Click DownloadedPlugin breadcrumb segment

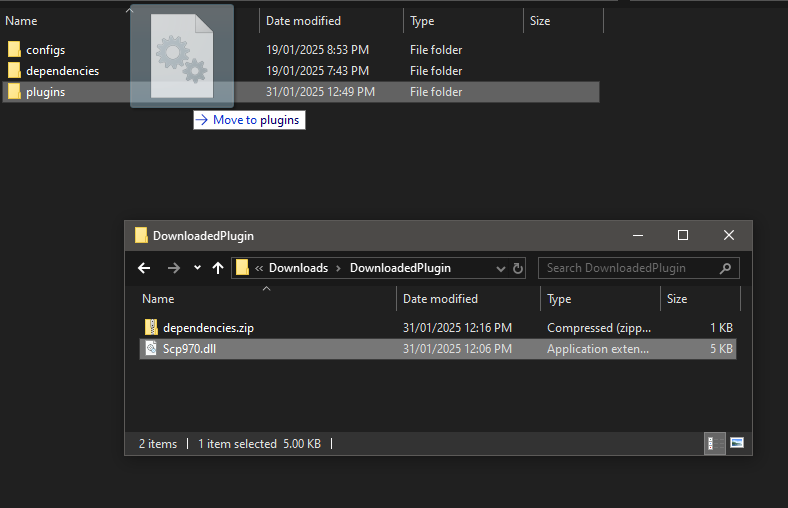[400, 268]
